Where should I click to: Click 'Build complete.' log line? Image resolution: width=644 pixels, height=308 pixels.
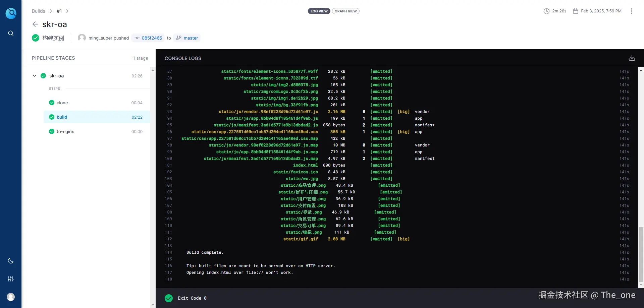(205, 252)
